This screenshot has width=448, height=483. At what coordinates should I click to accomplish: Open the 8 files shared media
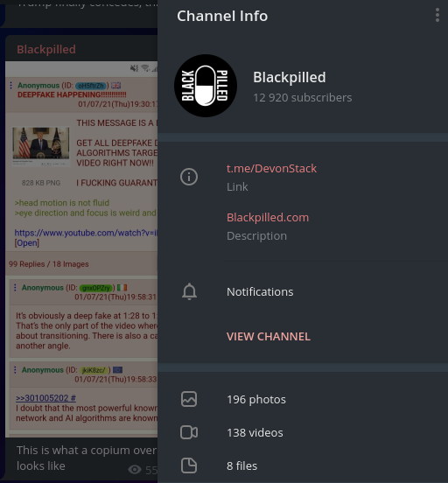point(303,465)
